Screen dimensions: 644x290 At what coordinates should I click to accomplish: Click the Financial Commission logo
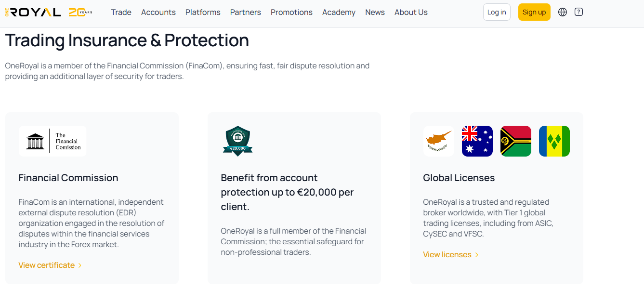53,141
